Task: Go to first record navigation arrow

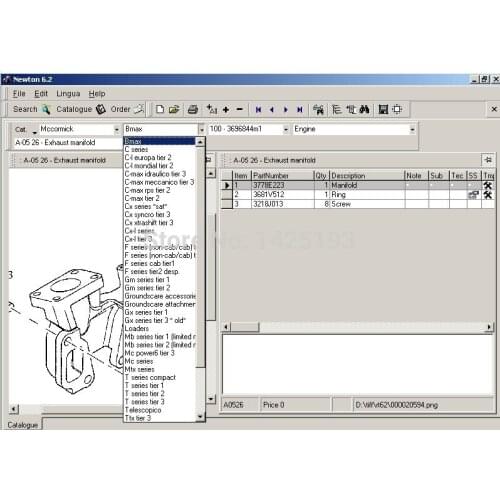Action: [258, 109]
